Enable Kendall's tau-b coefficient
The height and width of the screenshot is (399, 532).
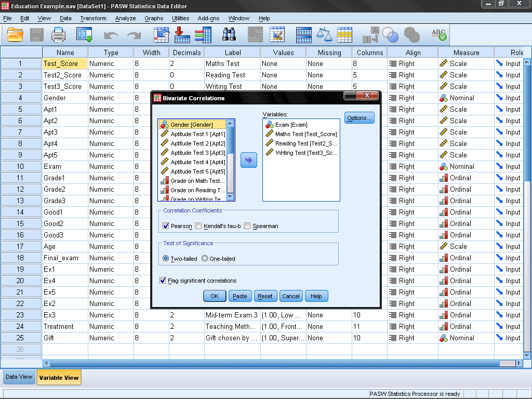[198, 226]
